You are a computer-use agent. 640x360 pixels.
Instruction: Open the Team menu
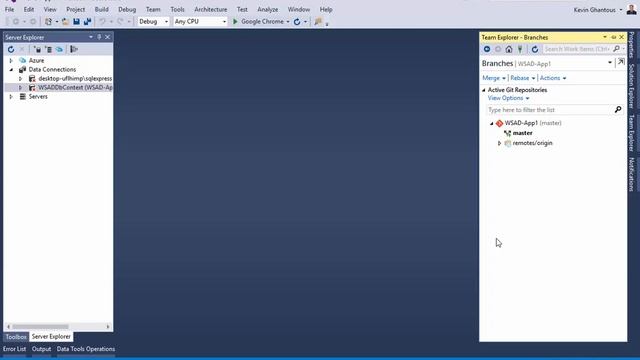153,9
